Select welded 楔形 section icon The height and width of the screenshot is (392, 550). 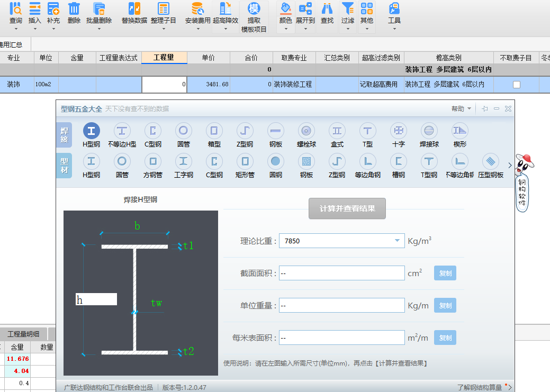click(460, 131)
